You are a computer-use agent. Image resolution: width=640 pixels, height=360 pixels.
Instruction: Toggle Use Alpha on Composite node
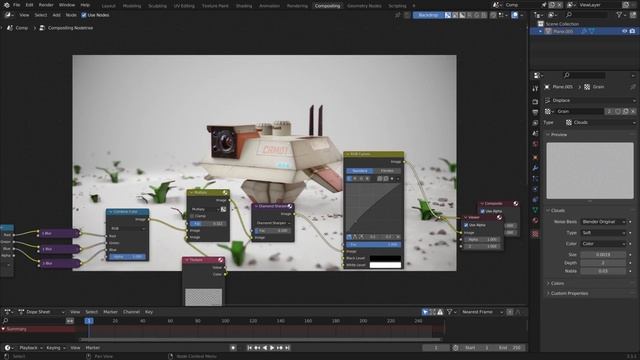(482, 211)
